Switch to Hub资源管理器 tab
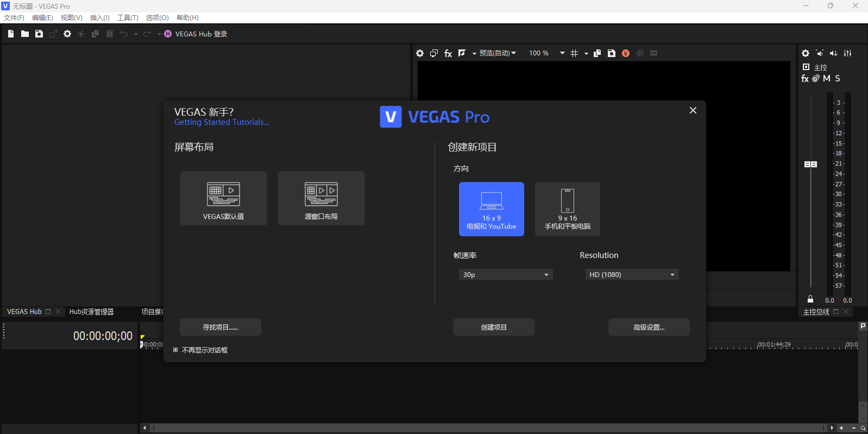 pyautogui.click(x=91, y=312)
